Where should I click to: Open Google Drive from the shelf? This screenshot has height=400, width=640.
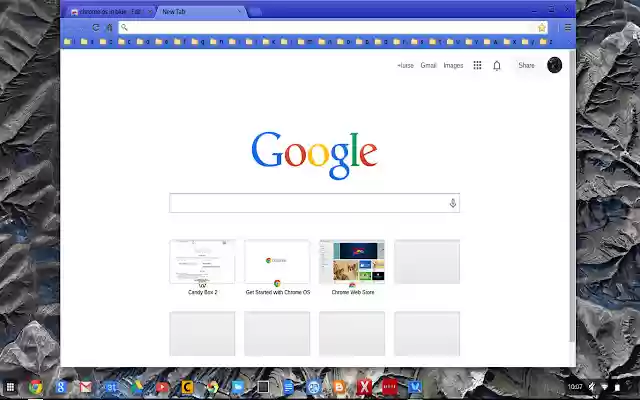(x=136, y=387)
